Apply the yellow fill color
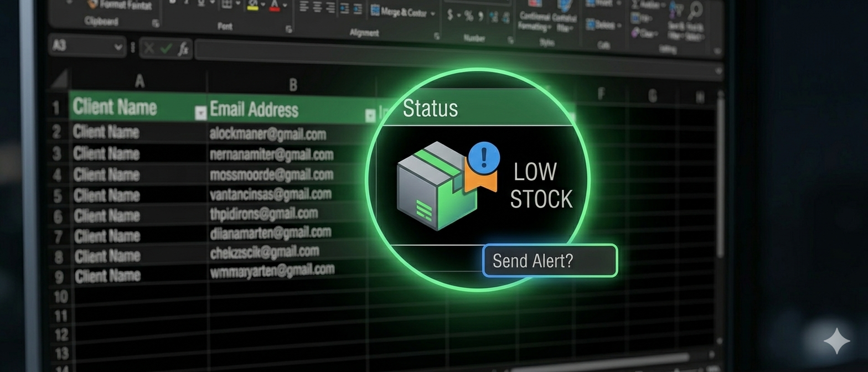 click(x=252, y=5)
